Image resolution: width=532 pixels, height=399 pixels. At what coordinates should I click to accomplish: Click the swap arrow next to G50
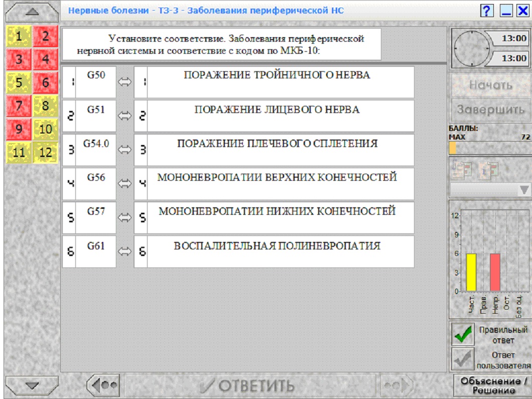point(124,82)
